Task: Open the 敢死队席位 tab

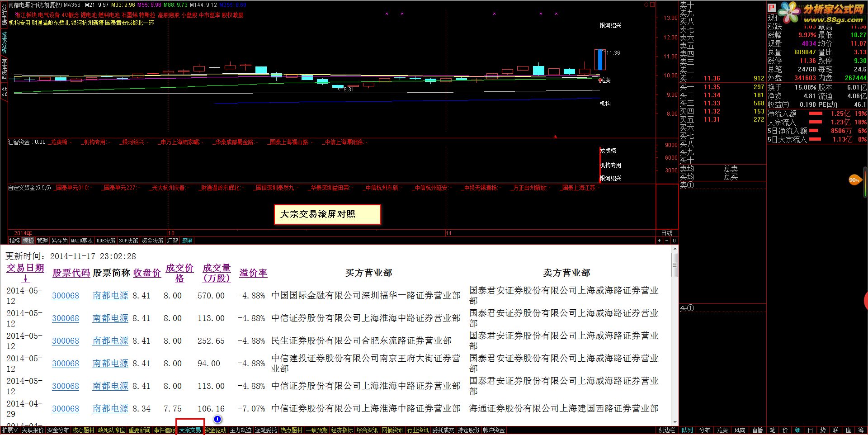Action: click(112, 430)
